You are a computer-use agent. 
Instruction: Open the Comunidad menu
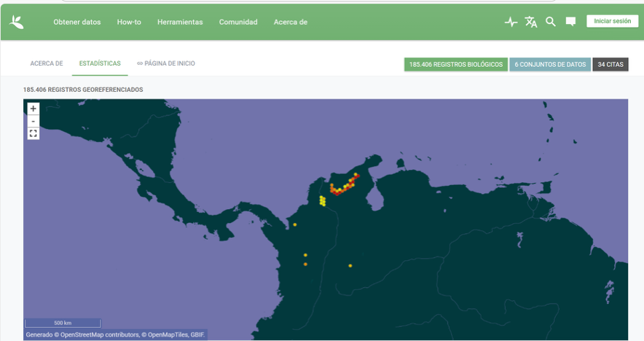click(238, 22)
